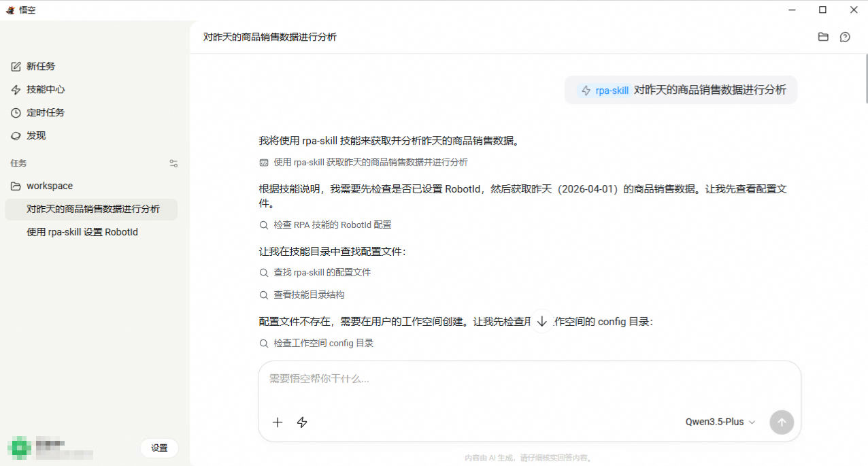Open 技能中心 from the sidebar
This screenshot has width=868, height=466.
click(46, 90)
